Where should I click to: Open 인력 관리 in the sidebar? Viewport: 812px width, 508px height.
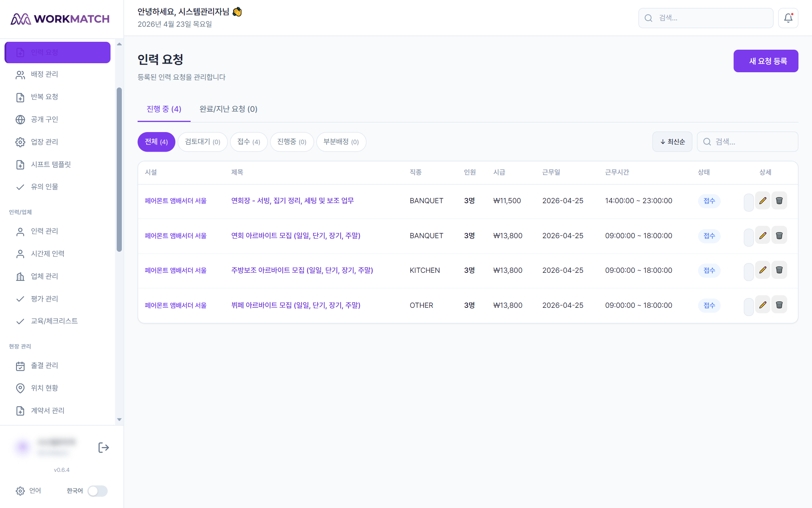(x=58, y=231)
